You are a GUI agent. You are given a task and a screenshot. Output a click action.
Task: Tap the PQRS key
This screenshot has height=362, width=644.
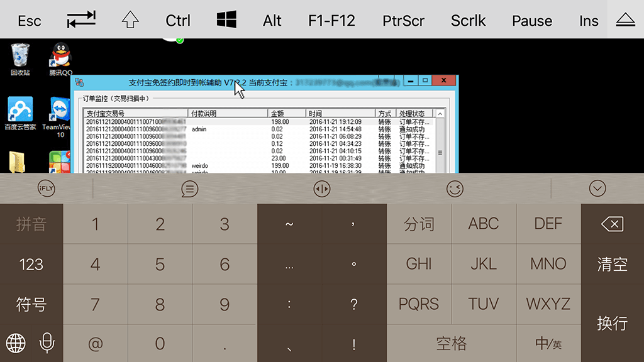[419, 305]
